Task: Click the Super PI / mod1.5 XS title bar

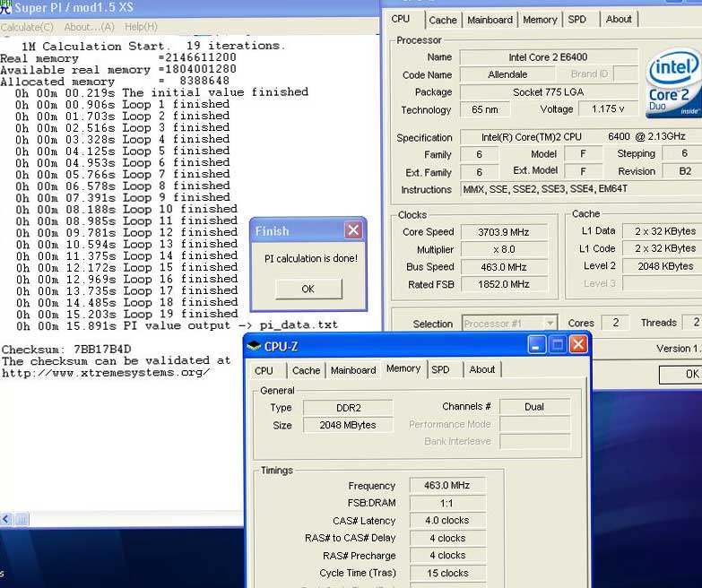Action: [190, 7]
